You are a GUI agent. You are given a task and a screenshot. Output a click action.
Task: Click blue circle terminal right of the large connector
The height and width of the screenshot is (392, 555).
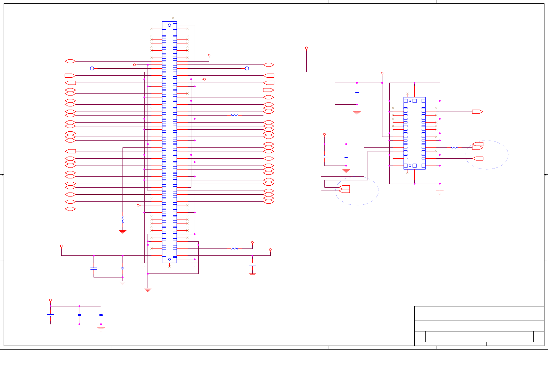tap(247, 68)
